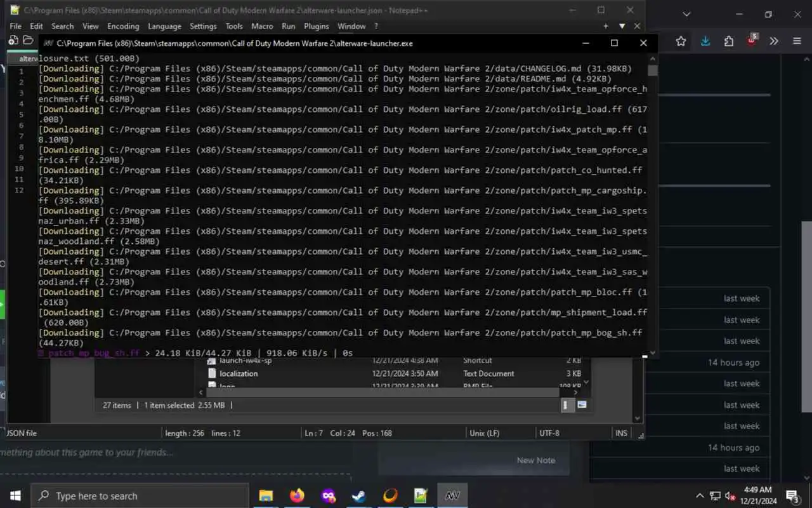Select the launch-iw4x-sp shortcut in File Explorer
Screen dimensions: 812x508
tap(246, 361)
